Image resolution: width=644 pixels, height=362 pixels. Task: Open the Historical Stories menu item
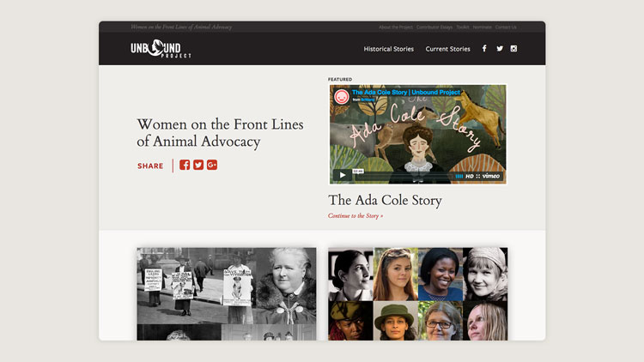coord(388,49)
